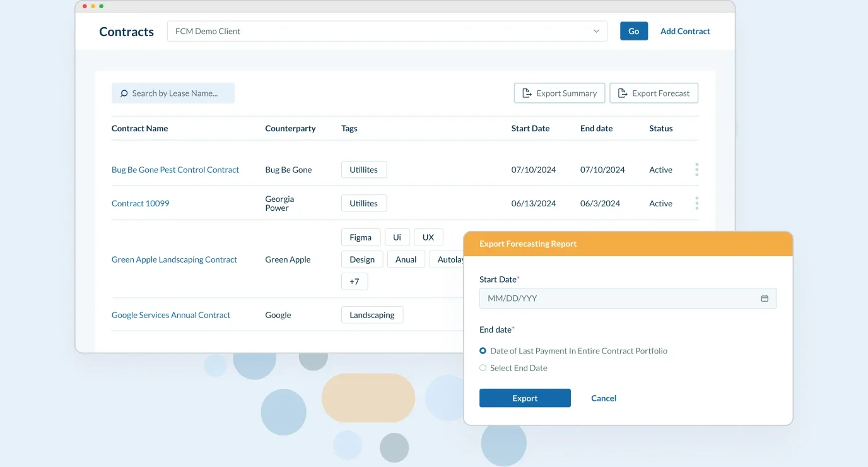Sort by the End date column header
The height and width of the screenshot is (467, 868).
(597, 128)
